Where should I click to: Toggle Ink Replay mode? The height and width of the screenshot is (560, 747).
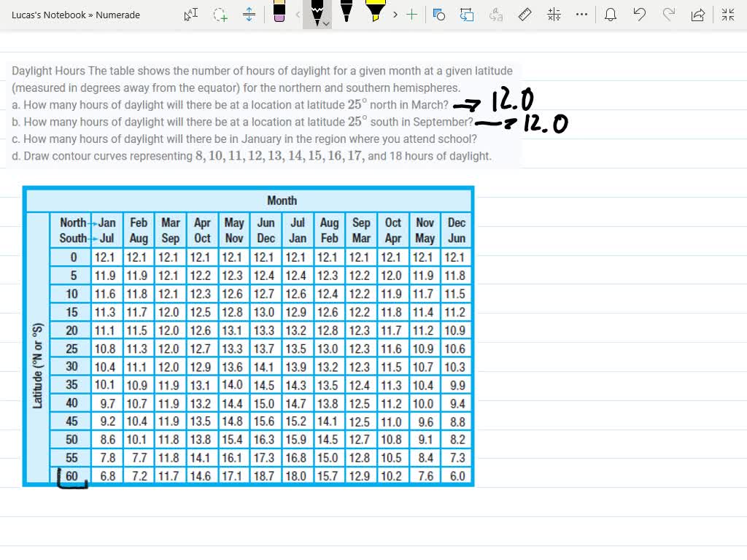pyautogui.click(x=467, y=14)
